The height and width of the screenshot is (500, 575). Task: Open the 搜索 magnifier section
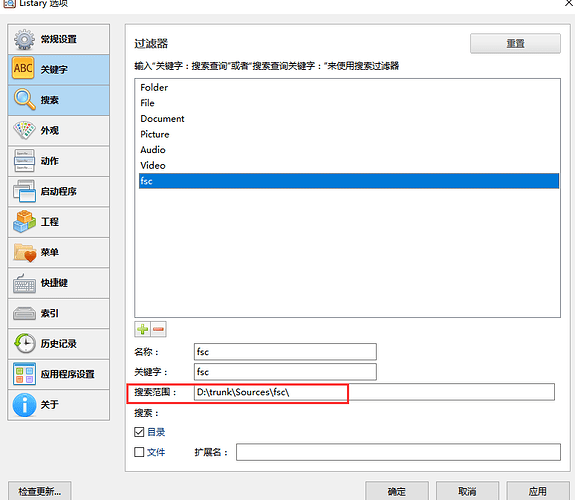[x=59, y=100]
